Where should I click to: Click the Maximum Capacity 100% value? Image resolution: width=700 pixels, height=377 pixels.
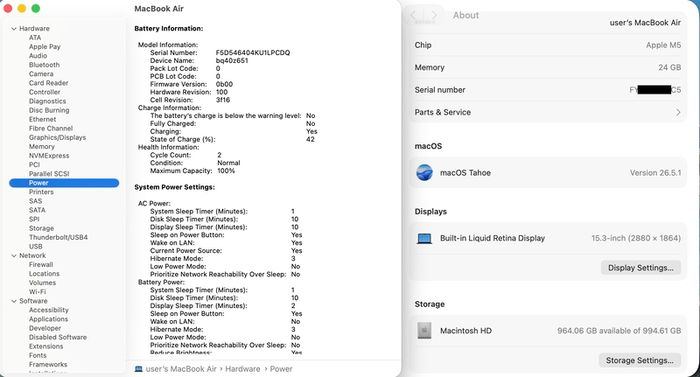[x=226, y=171]
